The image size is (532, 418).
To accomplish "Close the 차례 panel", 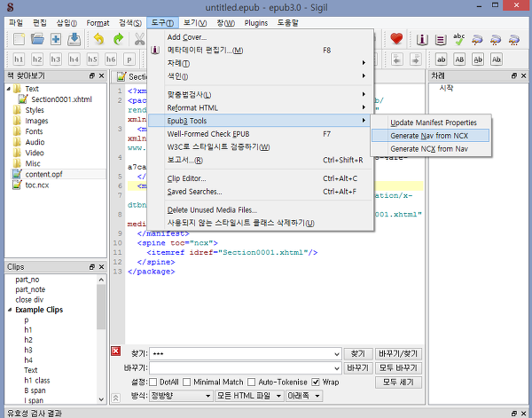I will pos(523,75).
